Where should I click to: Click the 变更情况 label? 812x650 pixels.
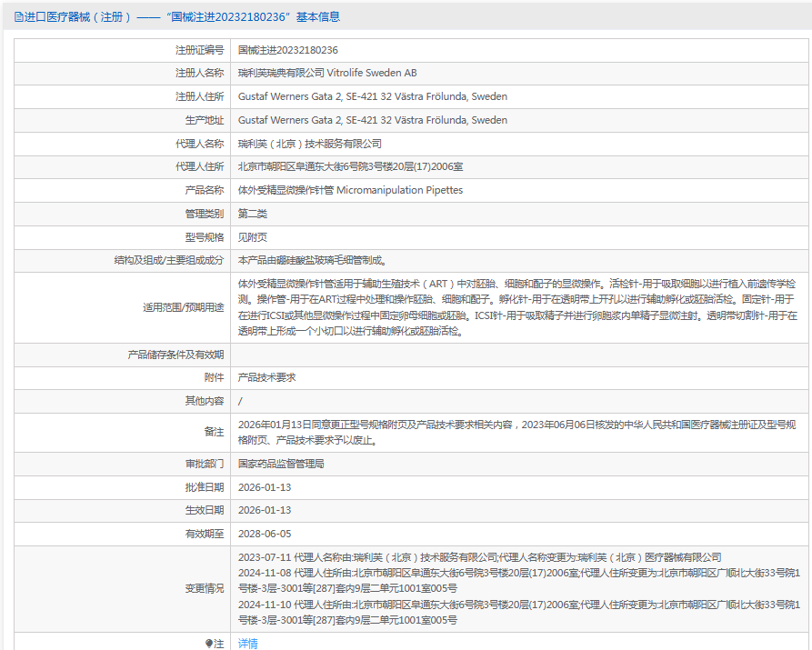pyautogui.click(x=205, y=589)
